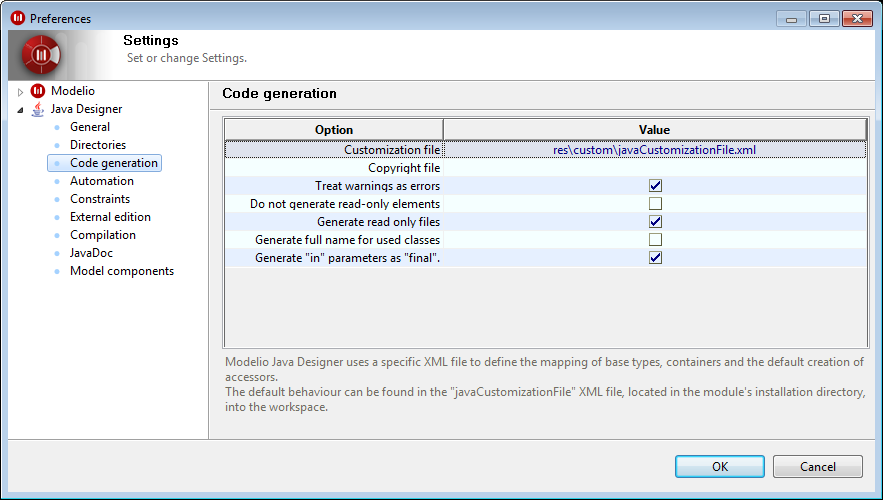Viewport: 883px width, 500px height.
Task: Toggle Generate "in" parameters as "final" checkbox
Action: [655, 258]
